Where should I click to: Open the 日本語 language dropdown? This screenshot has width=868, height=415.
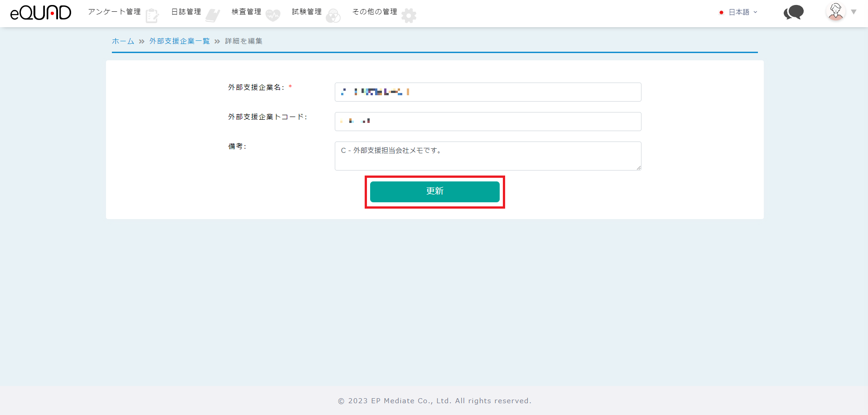(x=739, y=12)
